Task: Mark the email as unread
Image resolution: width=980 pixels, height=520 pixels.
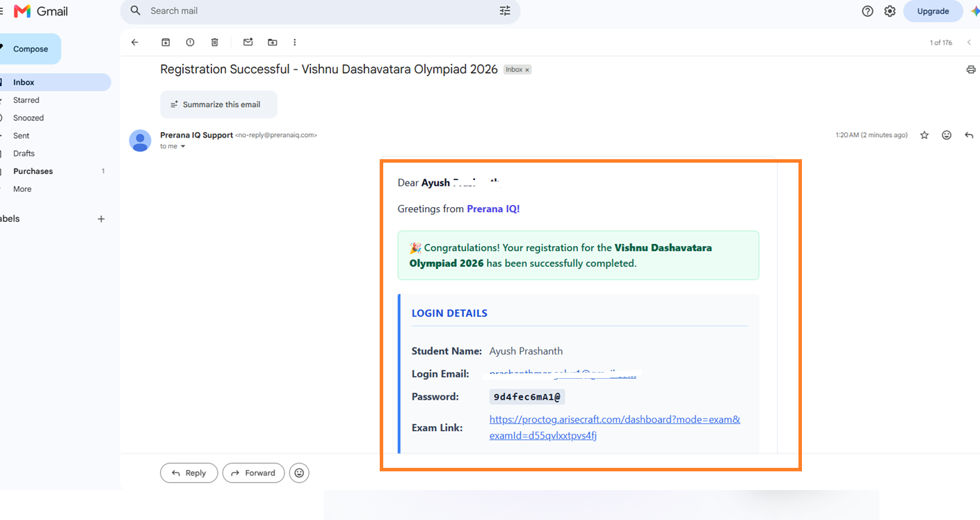Action: point(248,42)
